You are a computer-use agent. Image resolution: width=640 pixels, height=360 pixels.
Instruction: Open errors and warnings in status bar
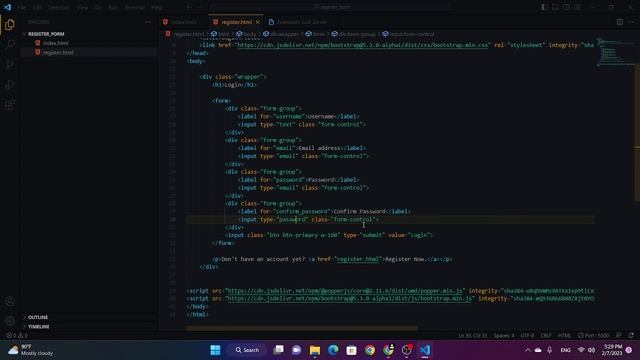17,336
